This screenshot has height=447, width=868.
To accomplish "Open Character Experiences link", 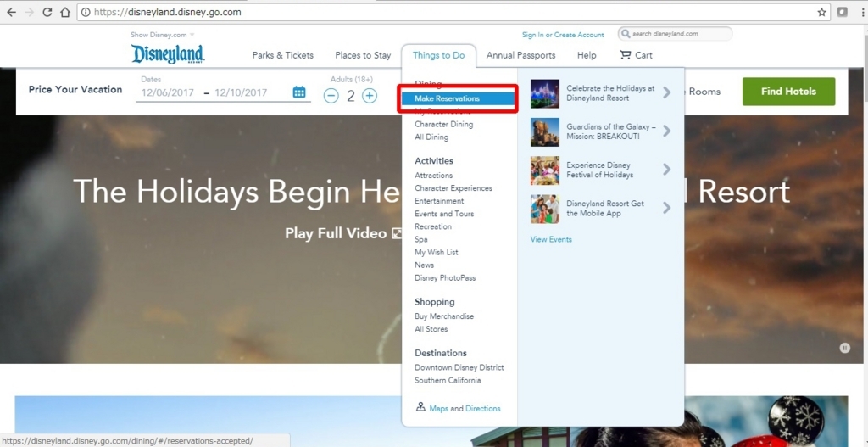I will pos(453,187).
